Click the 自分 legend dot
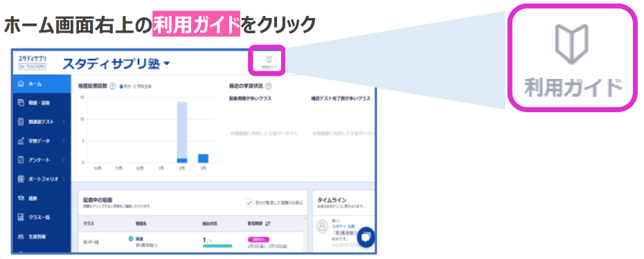Viewport: 644px width, 259px height. (120, 87)
